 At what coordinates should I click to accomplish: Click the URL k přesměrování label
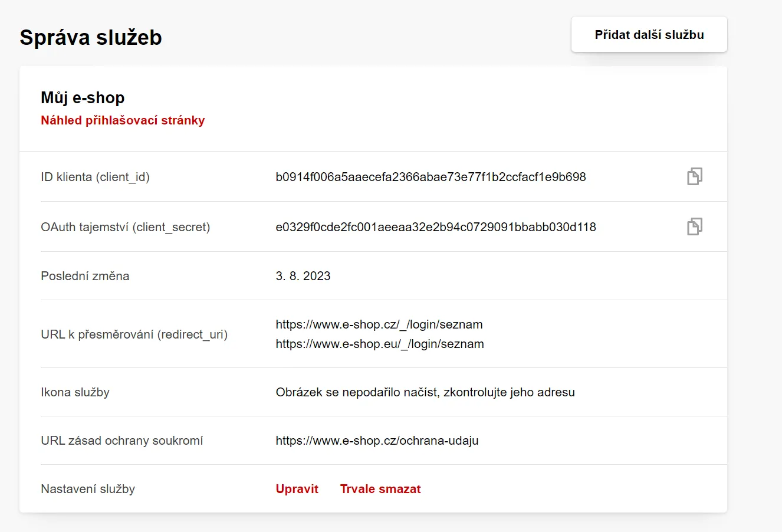tap(134, 334)
